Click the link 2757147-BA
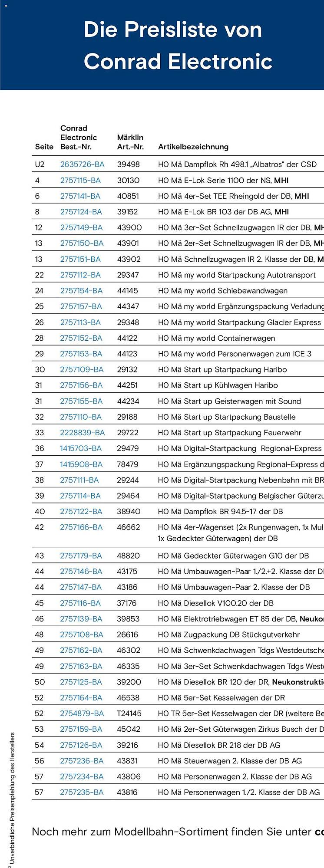324x868 pixels. 81,587
